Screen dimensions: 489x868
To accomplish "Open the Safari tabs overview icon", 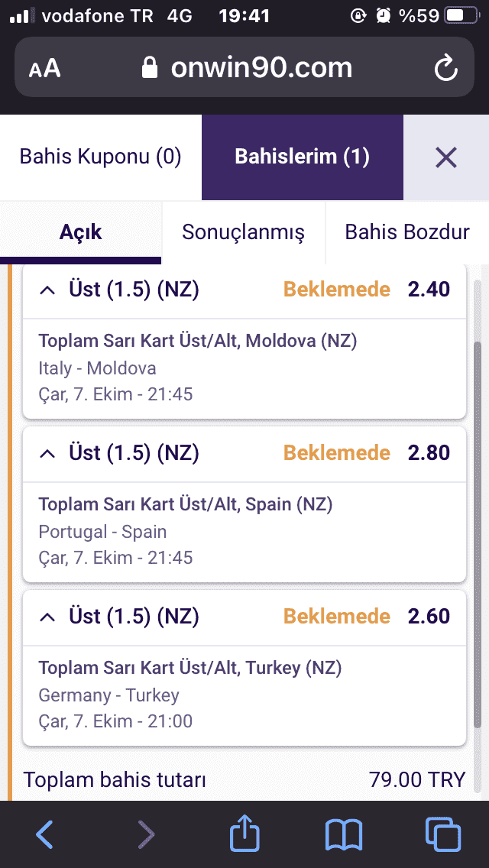I will tap(443, 834).
